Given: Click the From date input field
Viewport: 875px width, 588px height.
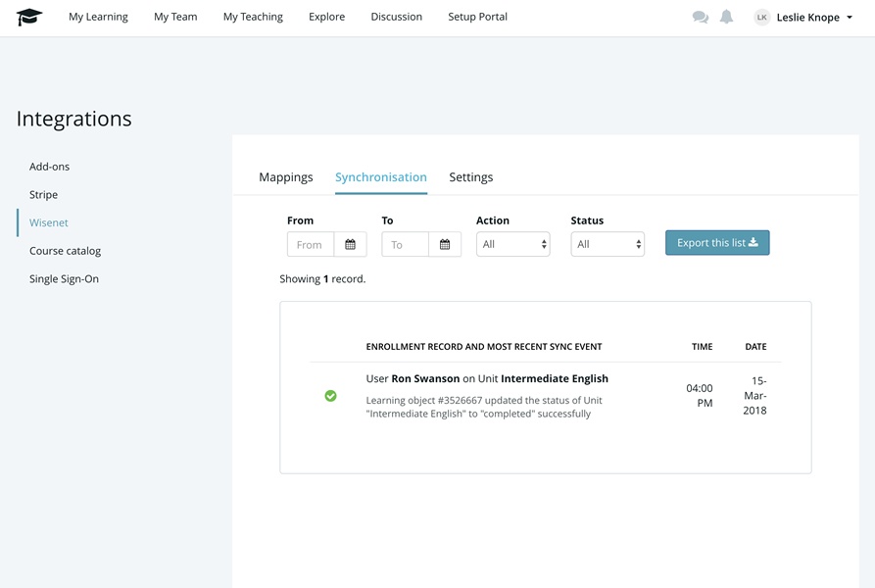Looking at the screenshot, I should [x=311, y=244].
